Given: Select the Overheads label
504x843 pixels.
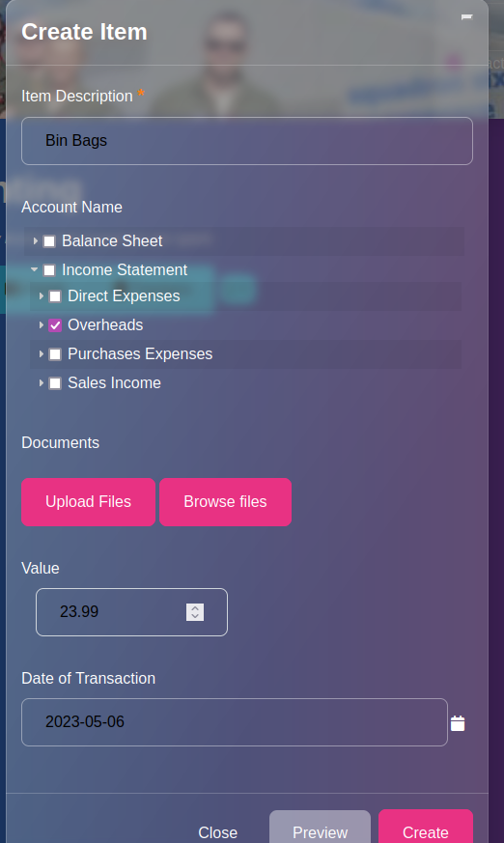Looking at the screenshot, I should click(x=105, y=324).
